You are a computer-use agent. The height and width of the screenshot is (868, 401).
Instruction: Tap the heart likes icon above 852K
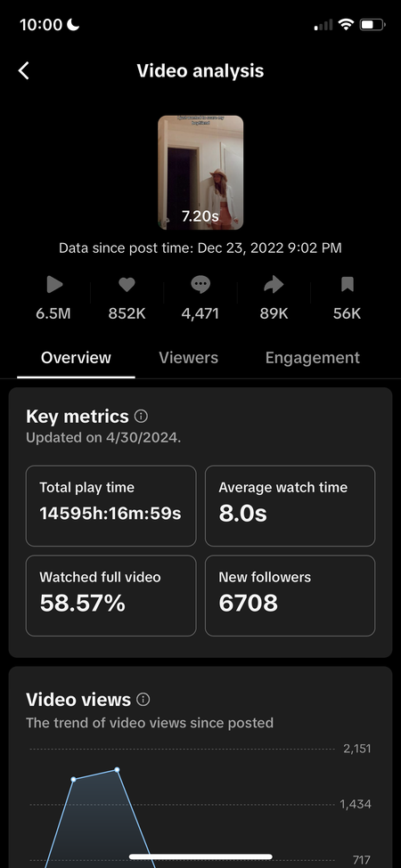(x=127, y=285)
